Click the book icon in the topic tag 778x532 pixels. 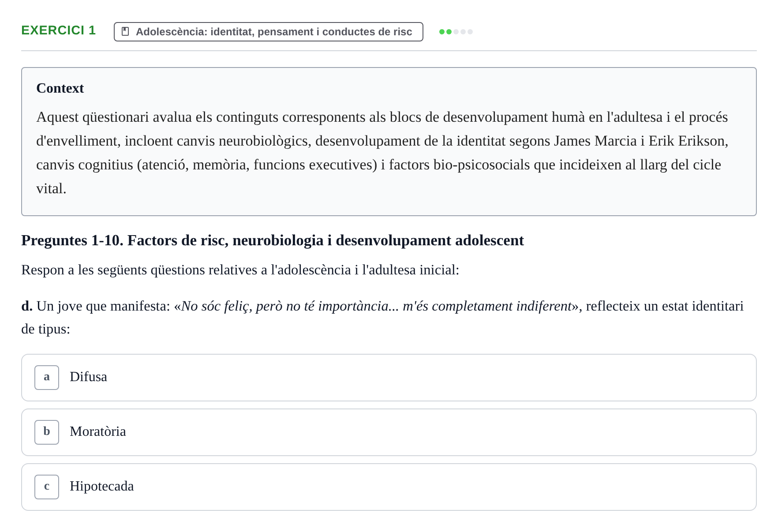[x=125, y=32]
